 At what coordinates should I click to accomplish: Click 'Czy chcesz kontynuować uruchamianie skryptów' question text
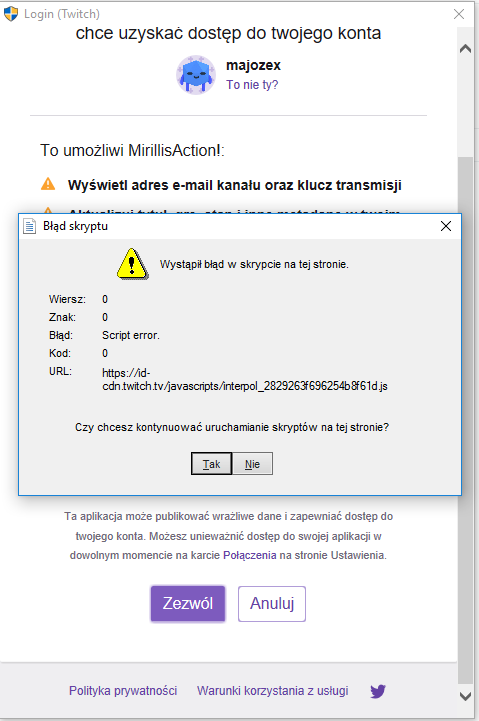pos(232,427)
